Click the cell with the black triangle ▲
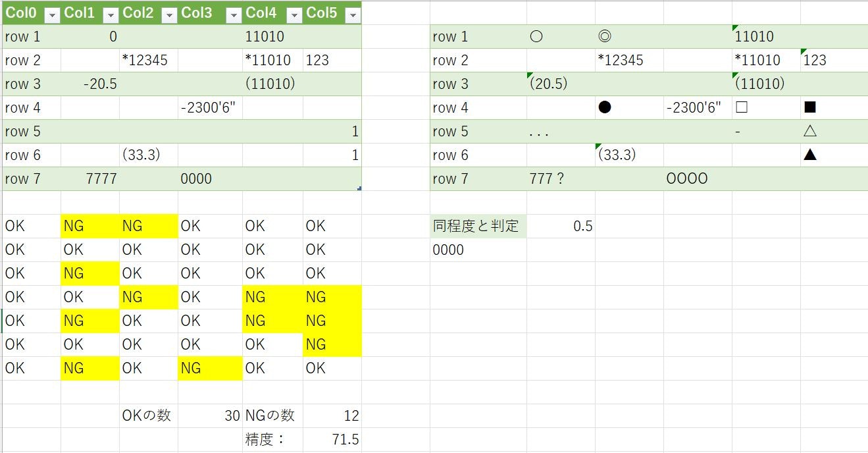Screen dimensions: 868x453 point(834,155)
